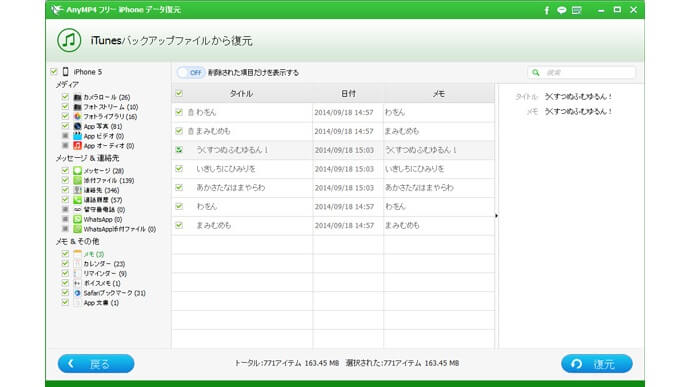
Task: Click in the search input field
Action: point(581,72)
